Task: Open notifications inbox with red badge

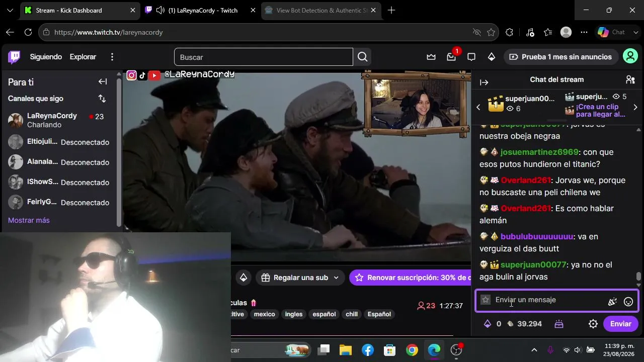Action: (x=451, y=57)
